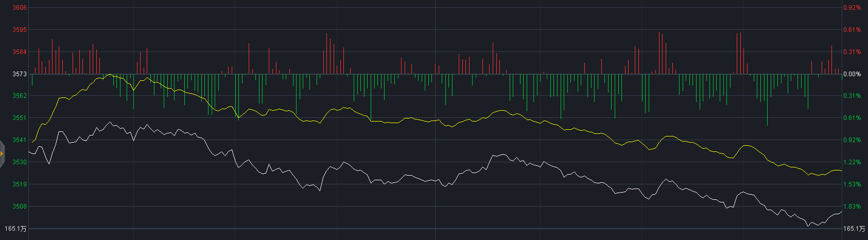Image resolution: width=868 pixels, height=240 pixels.
Task: Click the red 3584 price label
Action: [20, 52]
